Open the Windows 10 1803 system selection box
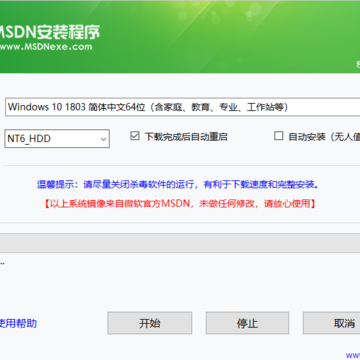The image size is (360, 360). (x=183, y=107)
